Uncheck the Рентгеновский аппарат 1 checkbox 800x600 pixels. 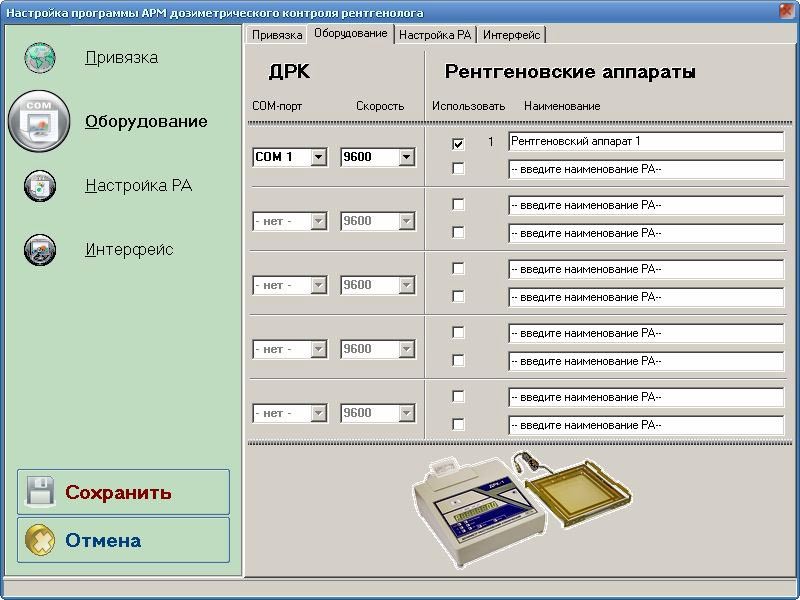tap(458, 143)
